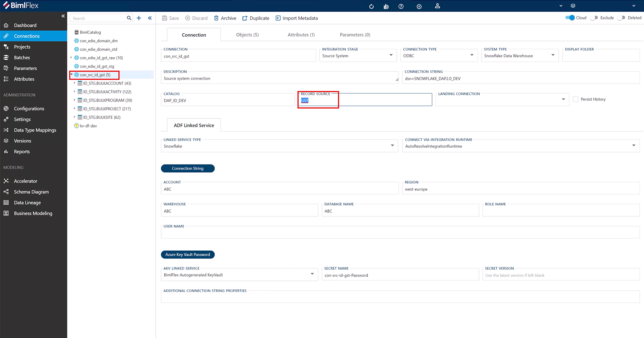Click the Role Name field
The height and width of the screenshot is (338, 644).
pos(561,210)
